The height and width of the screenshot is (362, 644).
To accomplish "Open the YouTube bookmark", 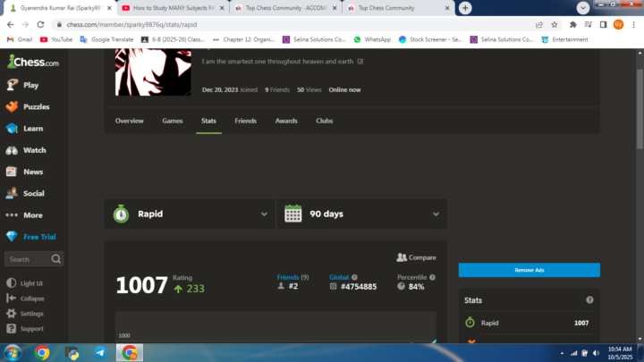I will click(x=56, y=39).
